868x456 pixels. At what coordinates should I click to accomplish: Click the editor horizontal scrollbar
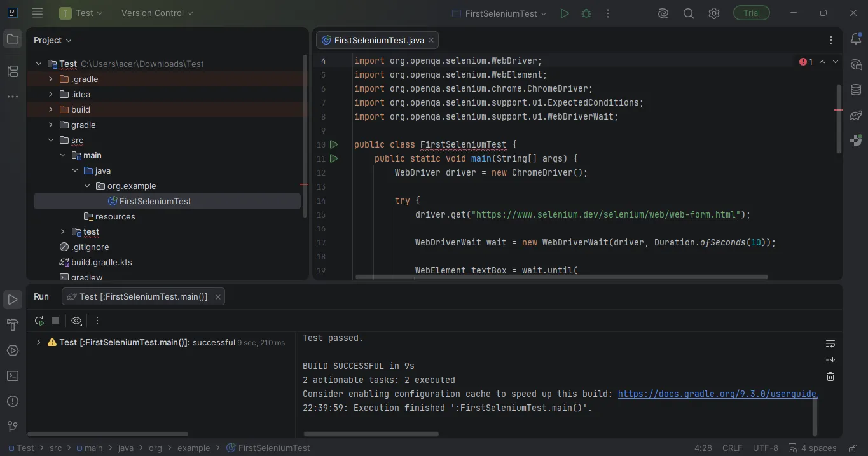[561, 277]
